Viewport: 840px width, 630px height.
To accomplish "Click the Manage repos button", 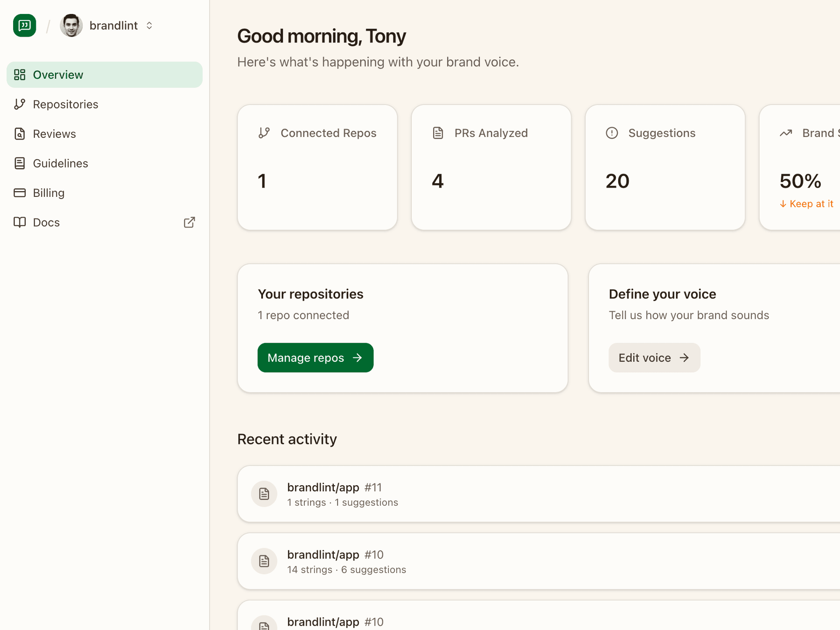I will click(x=315, y=357).
